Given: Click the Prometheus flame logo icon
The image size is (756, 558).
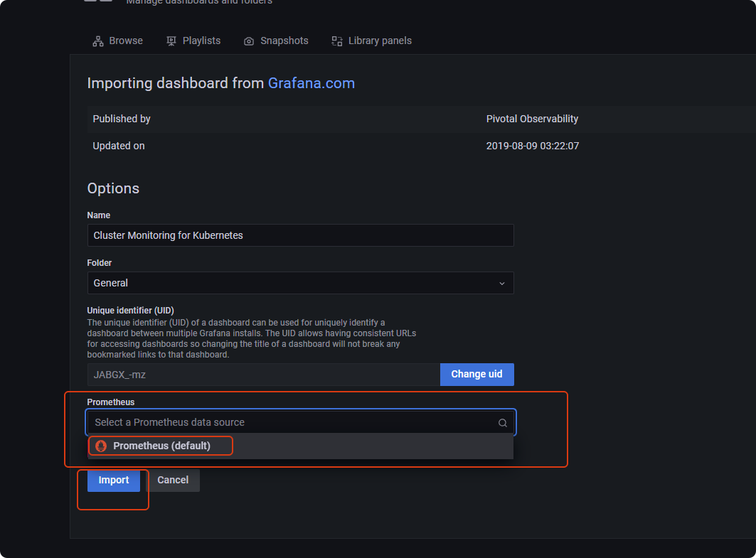Looking at the screenshot, I should (101, 446).
